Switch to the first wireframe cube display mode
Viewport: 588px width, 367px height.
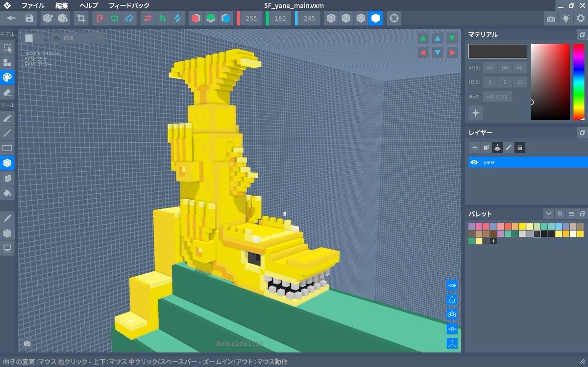332,18
